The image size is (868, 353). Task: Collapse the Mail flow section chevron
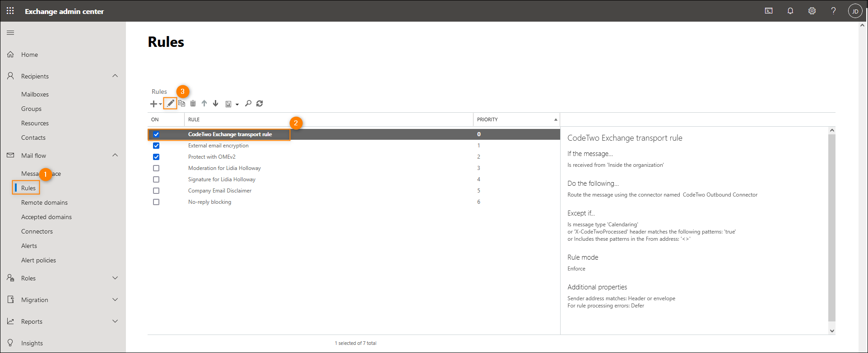pyautogui.click(x=115, y=155)
